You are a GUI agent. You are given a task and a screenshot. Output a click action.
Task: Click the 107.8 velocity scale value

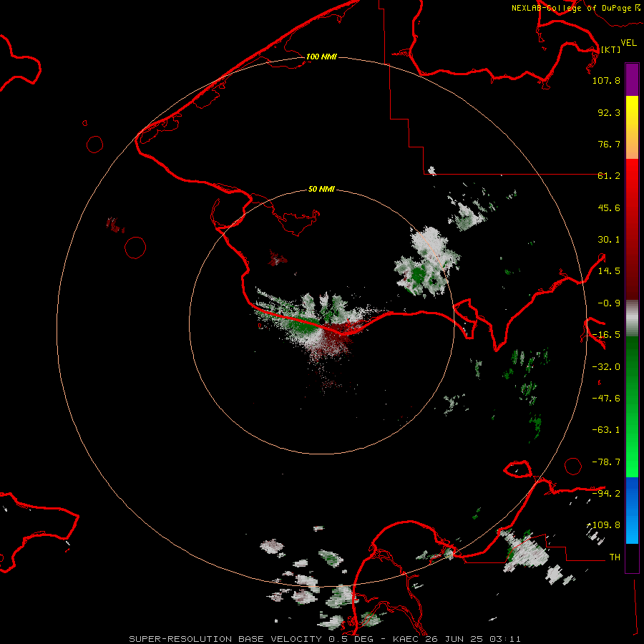[606, 80]
